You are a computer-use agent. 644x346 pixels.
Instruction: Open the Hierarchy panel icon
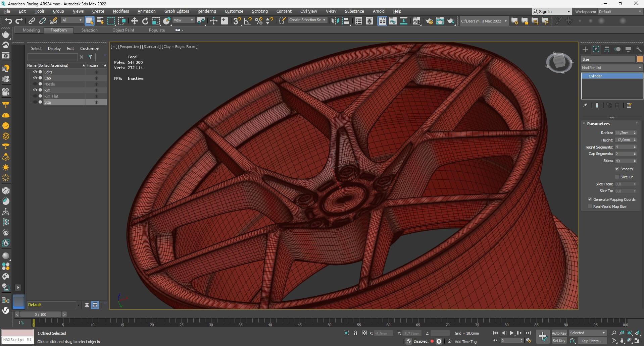click(x=607, y=49)
